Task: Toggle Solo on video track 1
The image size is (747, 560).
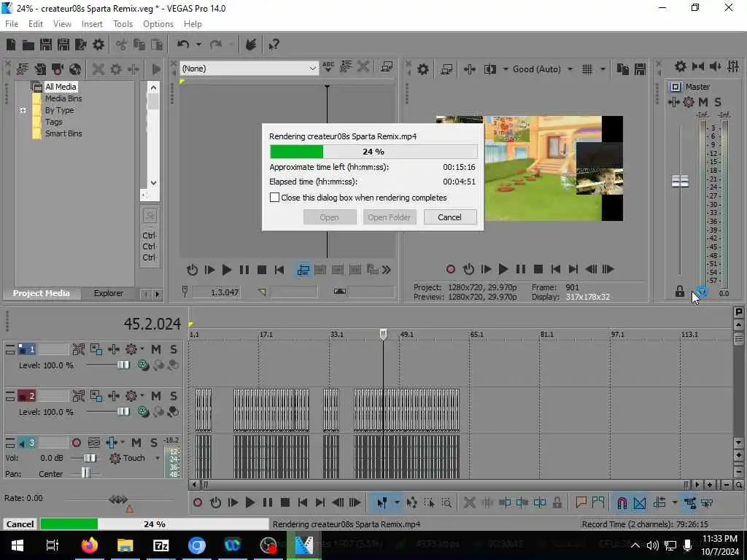Action: (174, 349)
